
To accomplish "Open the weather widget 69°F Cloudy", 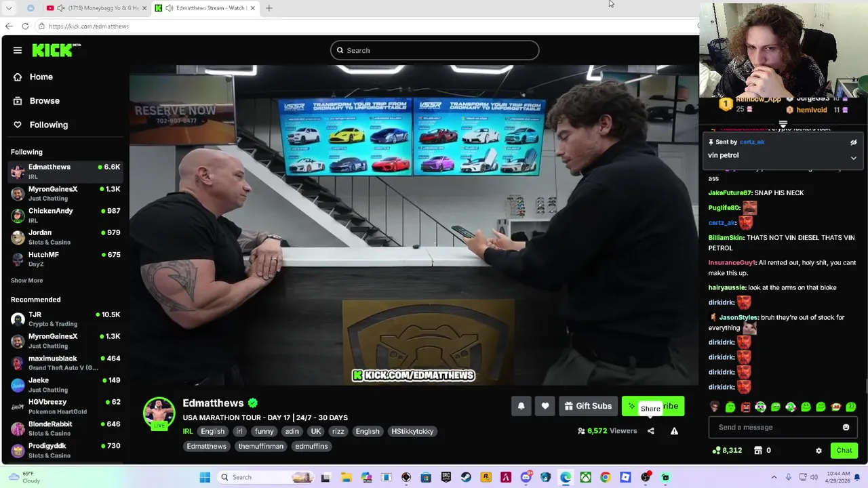I will click(x=26, y=477).
